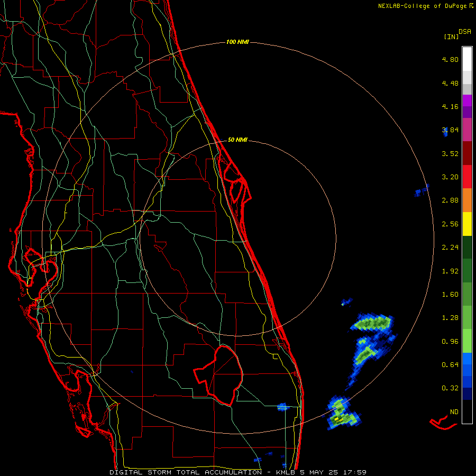Select the black ND legend swatch
Image resolution: width=476 pixels, height=476 pixels.
tap(467, 411)
